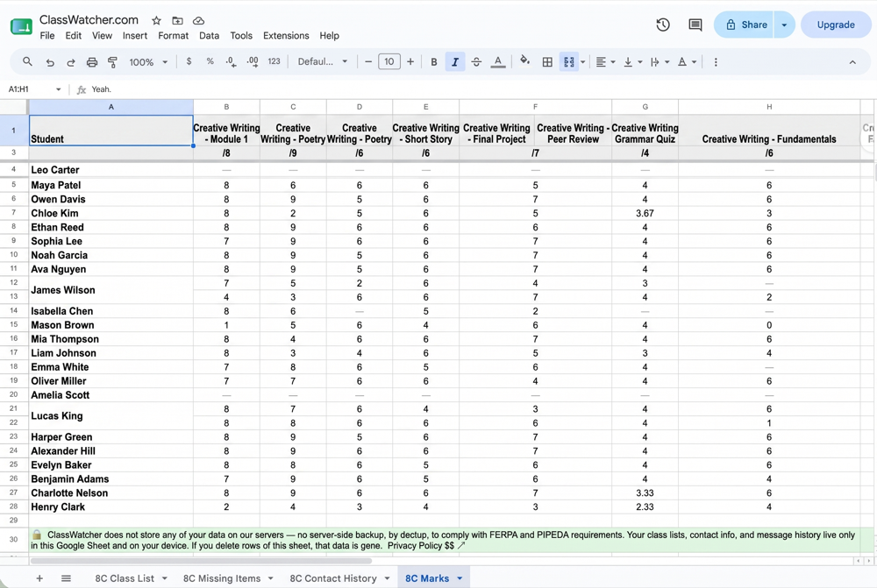Open the Edit menu

(74, 35)
